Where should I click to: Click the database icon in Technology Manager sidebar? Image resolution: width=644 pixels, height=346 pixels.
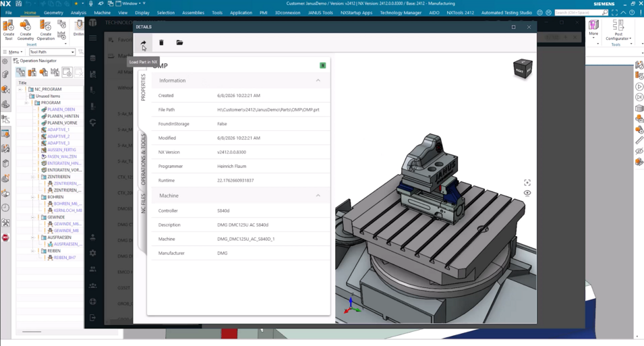(93, 58)
